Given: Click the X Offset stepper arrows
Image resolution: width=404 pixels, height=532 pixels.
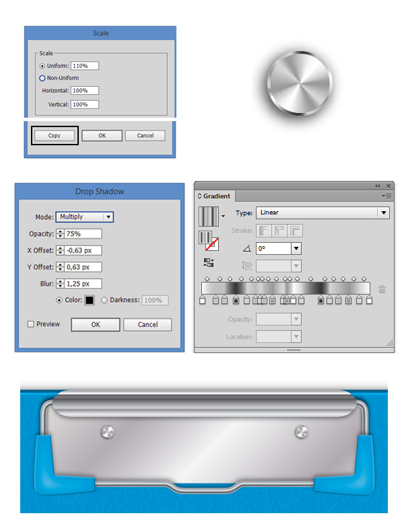Looking at the screenshot, I should coord(60,250).
